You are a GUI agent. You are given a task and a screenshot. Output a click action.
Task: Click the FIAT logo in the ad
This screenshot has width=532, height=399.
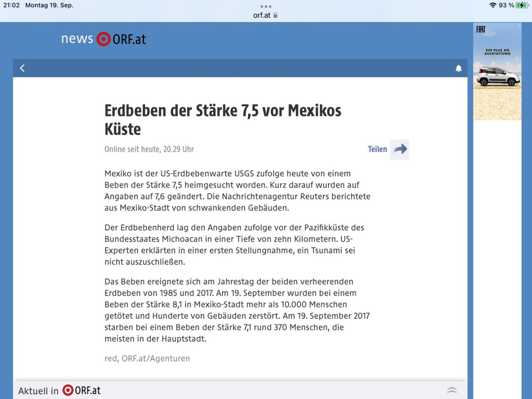[481, 29]
